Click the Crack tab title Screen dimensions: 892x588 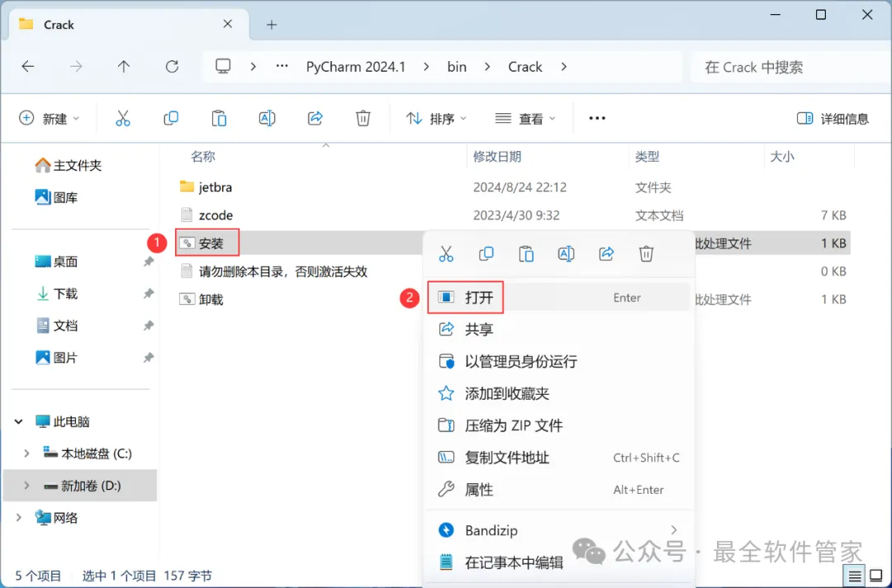[x=59, y=25]
